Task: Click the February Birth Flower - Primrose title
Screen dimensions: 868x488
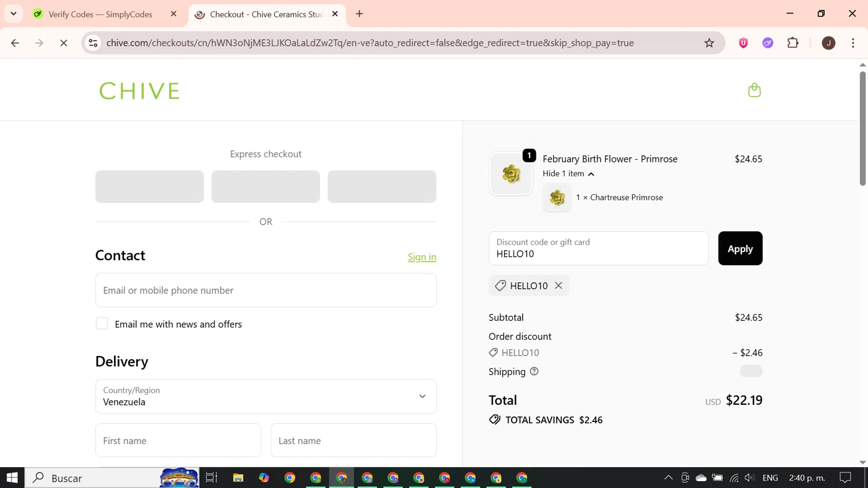Action: click(610, 159)
